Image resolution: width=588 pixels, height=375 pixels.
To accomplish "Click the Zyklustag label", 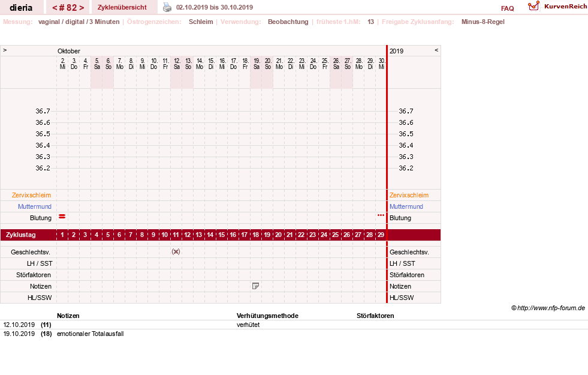I will pos(21,235).
